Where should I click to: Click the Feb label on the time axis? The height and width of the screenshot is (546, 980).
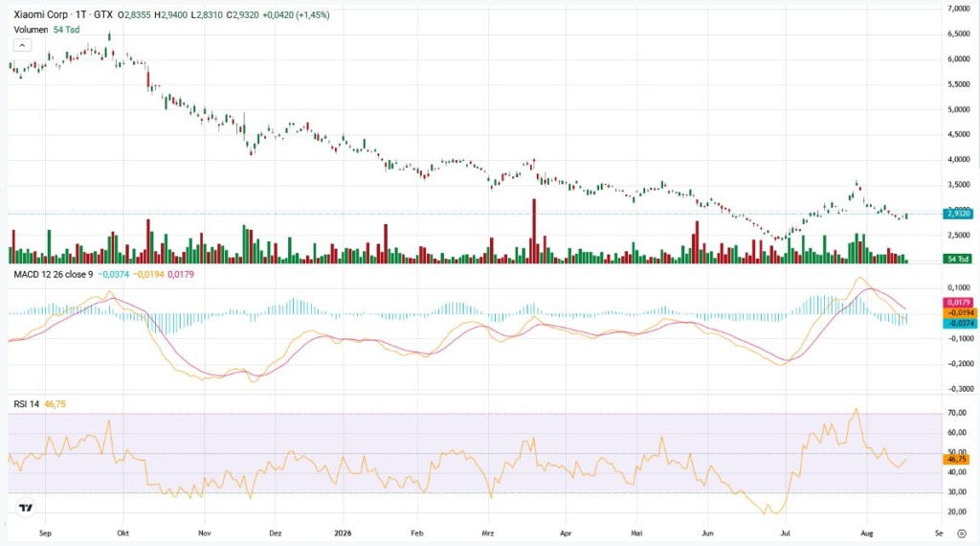417,534
